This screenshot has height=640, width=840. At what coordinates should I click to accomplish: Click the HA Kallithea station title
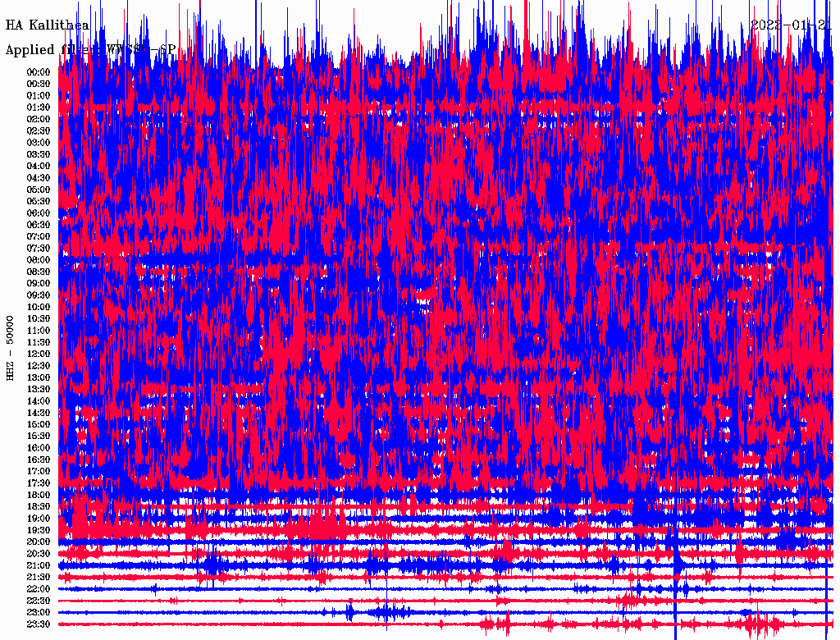coord(47,25)
